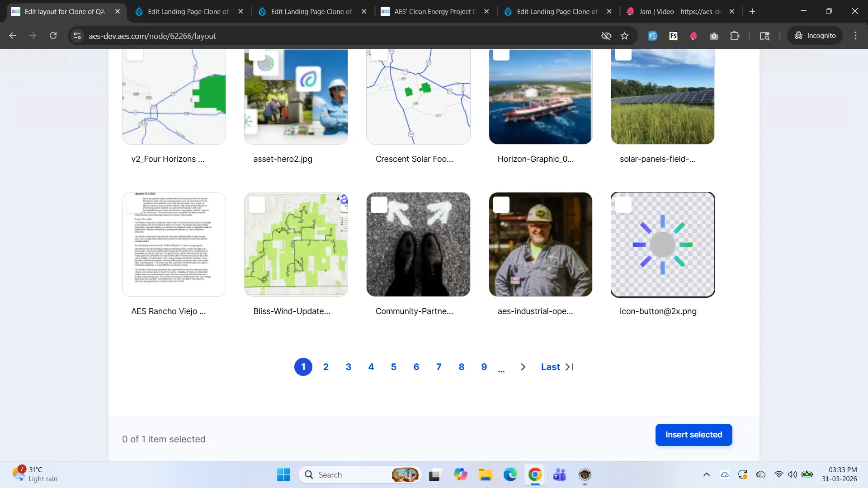Open File Explorer from the taskbar

[485, 475]
